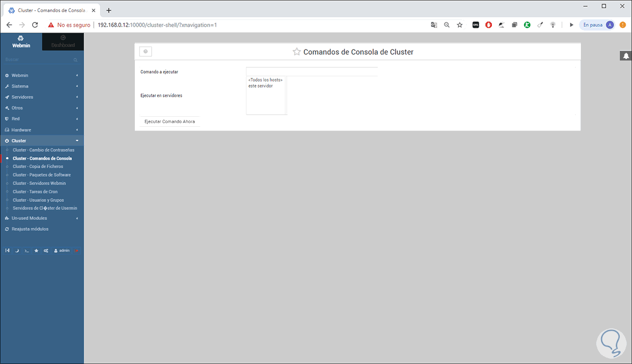
Task: Click the red logout icon
Action: [x=77, y=250]
